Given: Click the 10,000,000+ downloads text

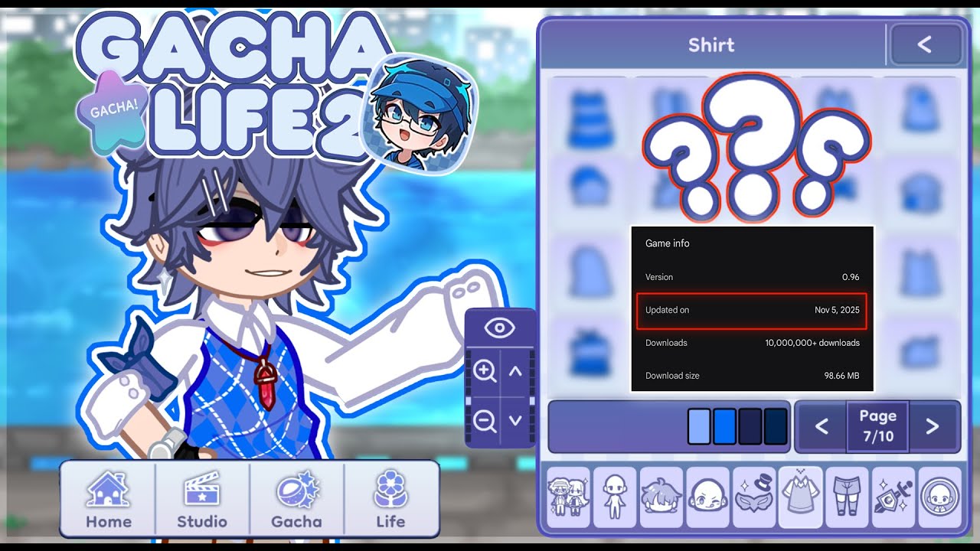Looking at the screenshot, I should click(812, 343).
